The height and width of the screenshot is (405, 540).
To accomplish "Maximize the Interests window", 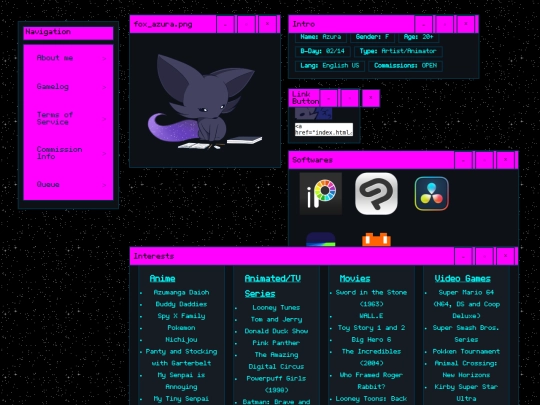I will coord(485,256).
